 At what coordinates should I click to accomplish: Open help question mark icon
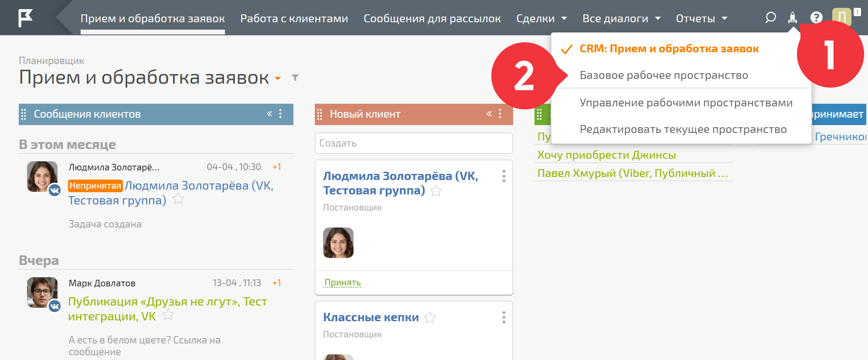pos(816,18)
